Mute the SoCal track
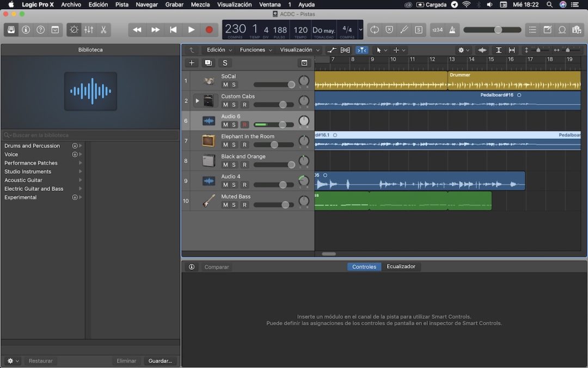The height and width of the screenshot is (368, 588). pos(225,85)
